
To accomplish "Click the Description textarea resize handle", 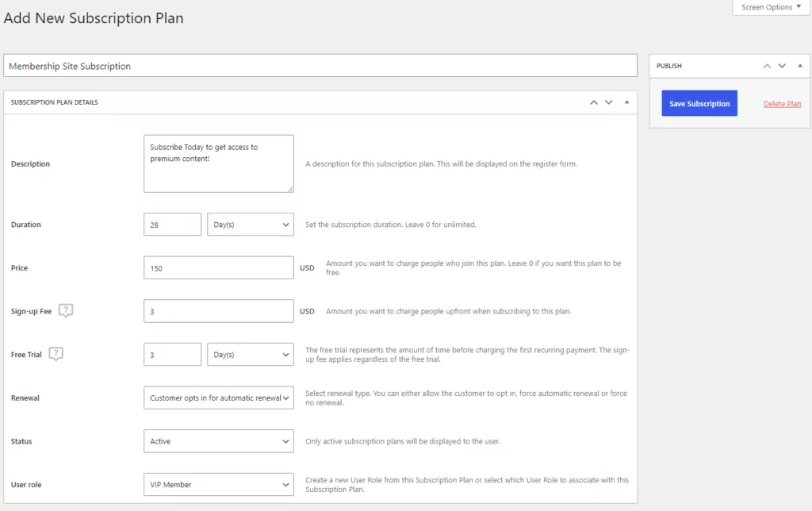I will pos(290,189).
